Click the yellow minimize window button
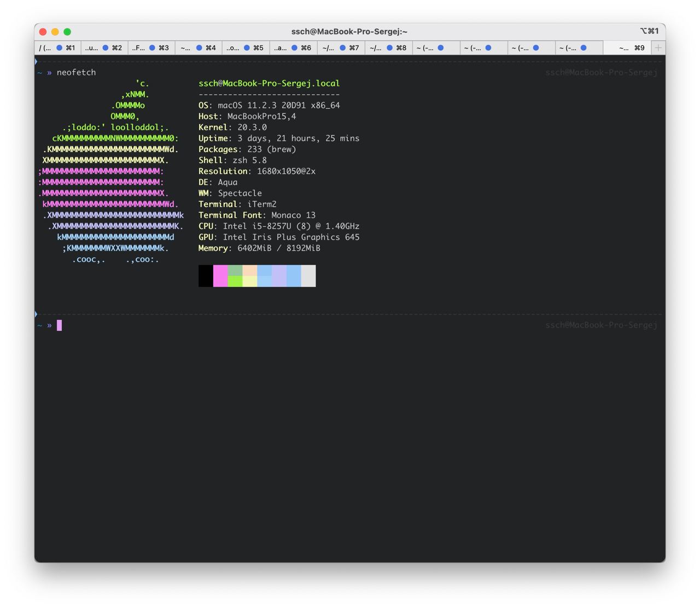This screenshot has height=608, width=700. point(55,32)
